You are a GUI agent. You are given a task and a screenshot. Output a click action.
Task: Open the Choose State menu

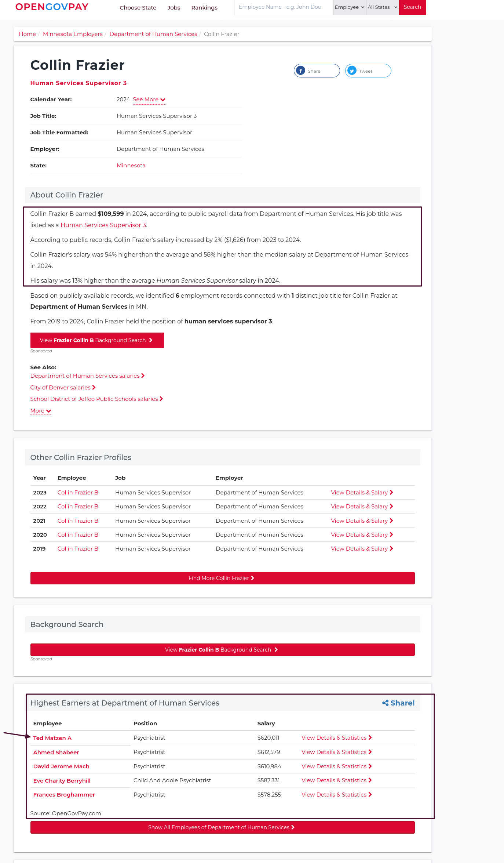point(138,8)
